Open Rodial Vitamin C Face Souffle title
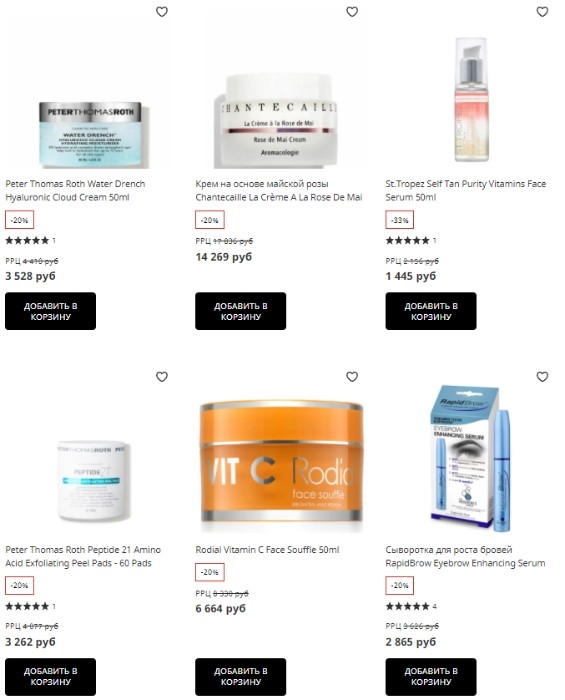Image resolution: width=565 pixels, height=700 pixels. (x=267, y=550)
